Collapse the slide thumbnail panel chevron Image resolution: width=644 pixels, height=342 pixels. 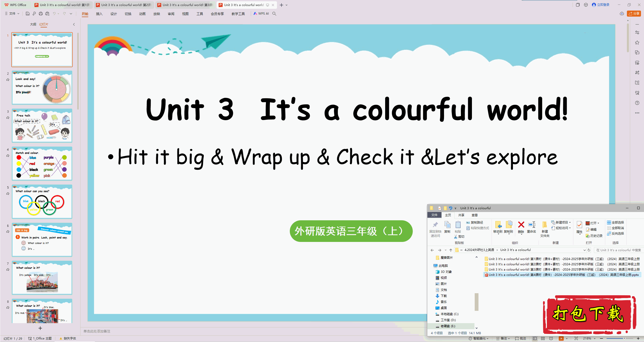[x=74, y=24]
